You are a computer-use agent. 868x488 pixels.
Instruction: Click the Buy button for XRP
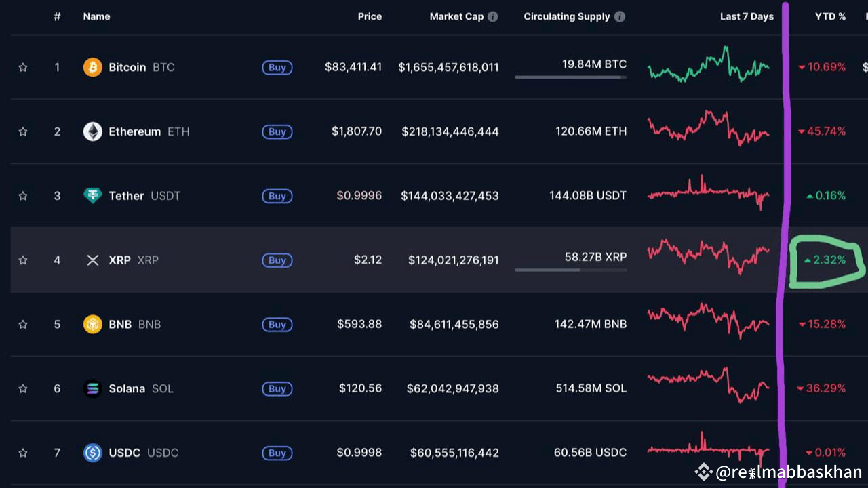pyautogui.click(x=277, y=260)
